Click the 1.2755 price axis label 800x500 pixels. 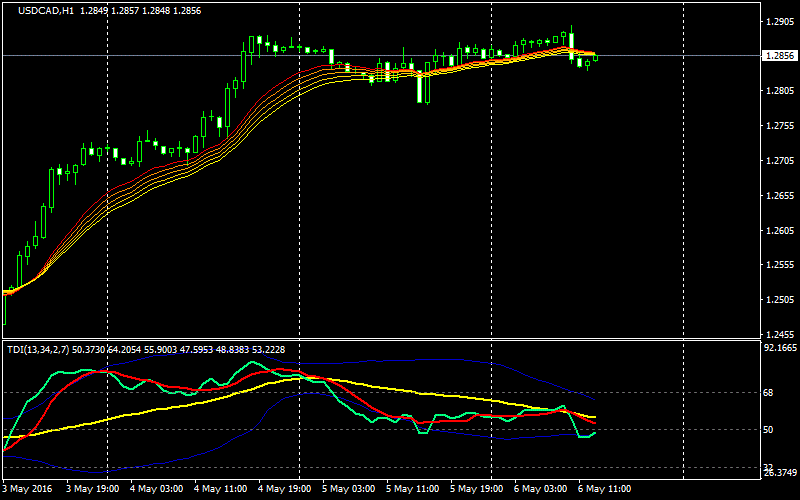[778, 126]
